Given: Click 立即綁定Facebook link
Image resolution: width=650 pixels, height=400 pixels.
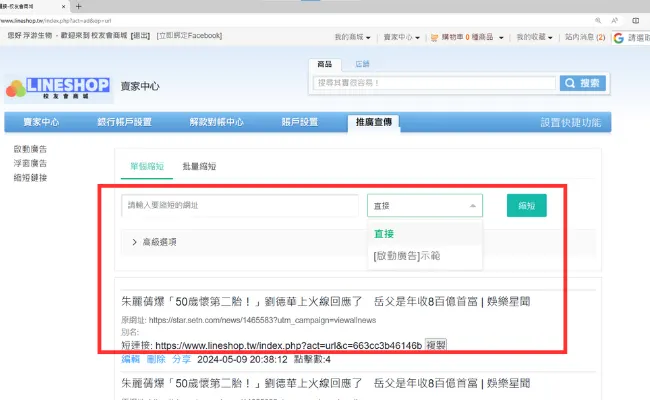Looking at the screenshot, I should [189, 36].
